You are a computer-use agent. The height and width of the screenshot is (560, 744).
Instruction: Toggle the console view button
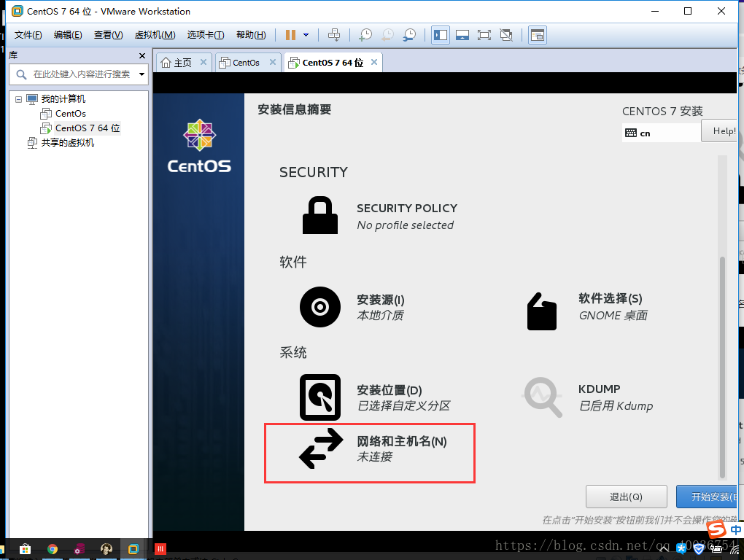(537, 35)
